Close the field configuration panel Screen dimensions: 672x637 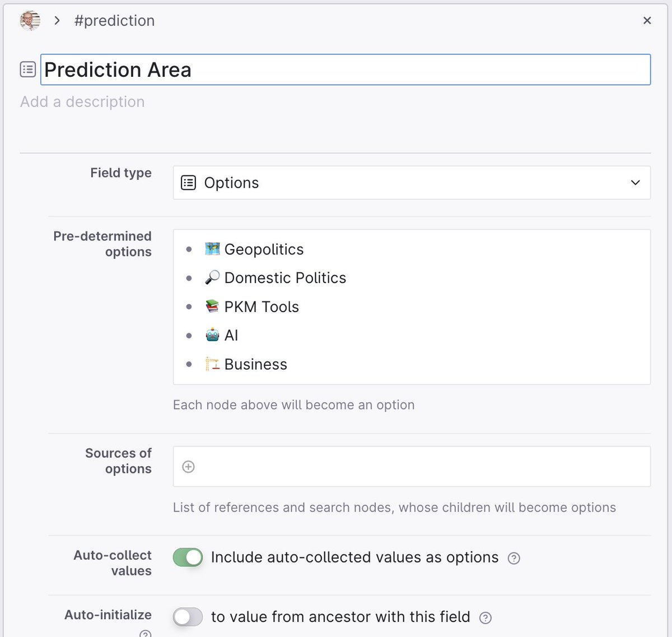647,21
